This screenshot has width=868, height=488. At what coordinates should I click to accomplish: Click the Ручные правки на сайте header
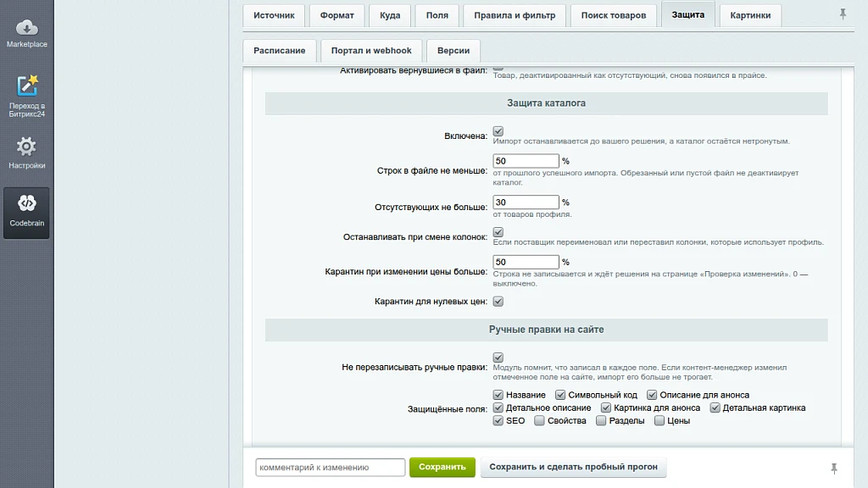[x=547, y=330]
